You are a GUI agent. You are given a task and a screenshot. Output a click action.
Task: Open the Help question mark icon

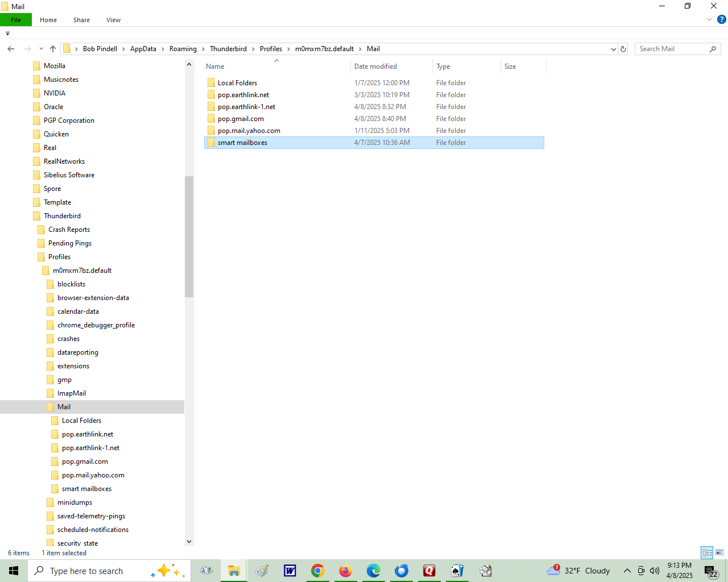[722, 19]
